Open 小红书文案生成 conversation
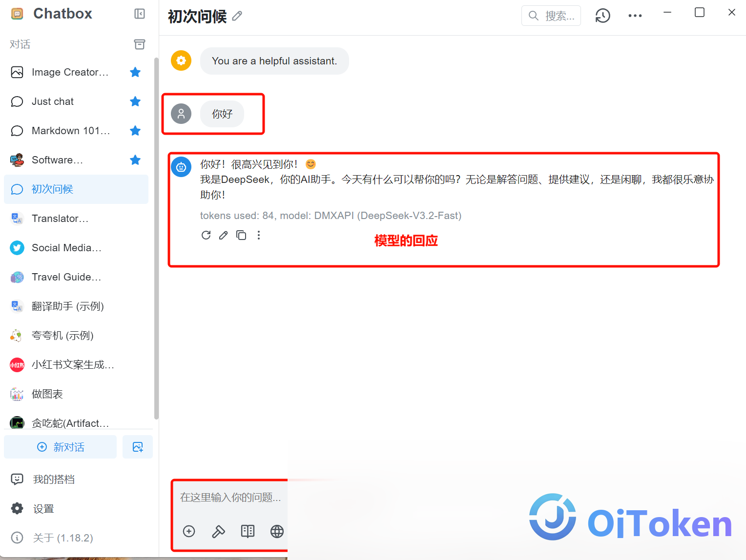The height and width of the screenshot is (560, 746). (76, 365)
